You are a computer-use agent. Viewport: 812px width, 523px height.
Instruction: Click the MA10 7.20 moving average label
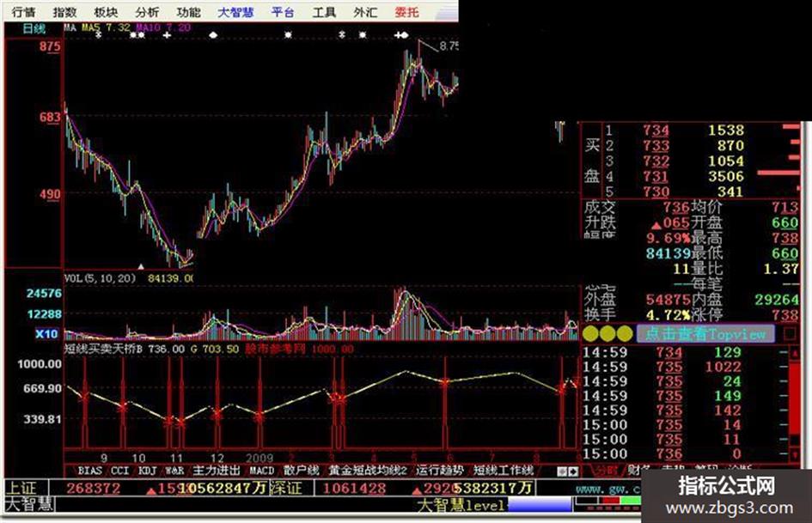pos(163,27)
